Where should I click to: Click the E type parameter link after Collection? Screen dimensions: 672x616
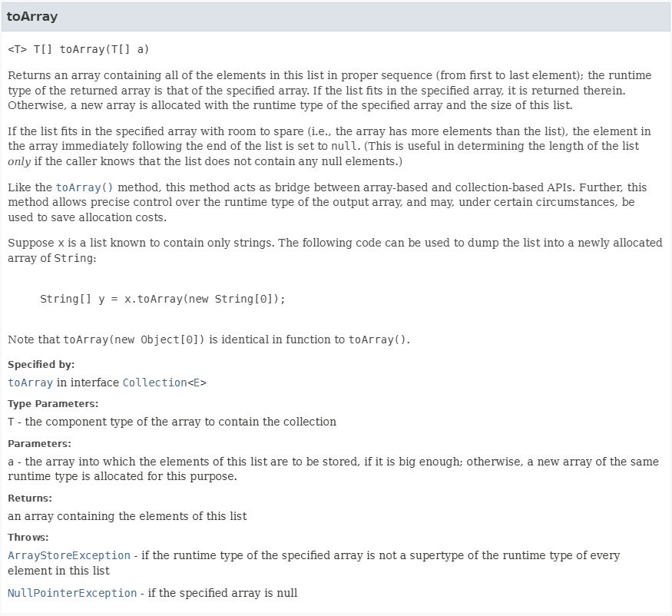(x=197, y=383)
